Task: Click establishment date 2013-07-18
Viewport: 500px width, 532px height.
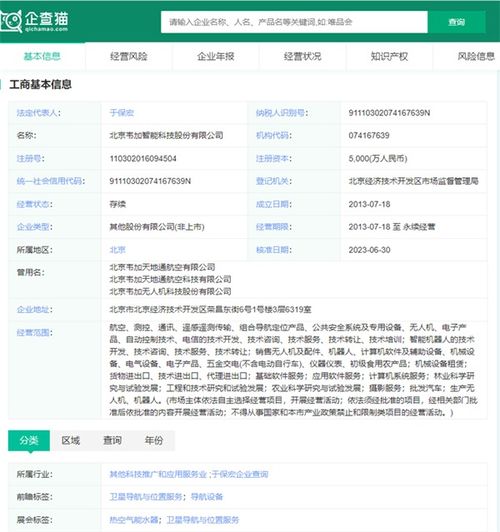Action: click(x=369, y=204)
